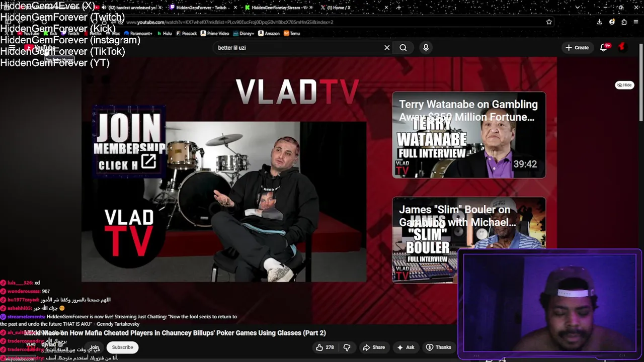
Task: Open the Peacock bookmark
Action: tap(186, 34)
